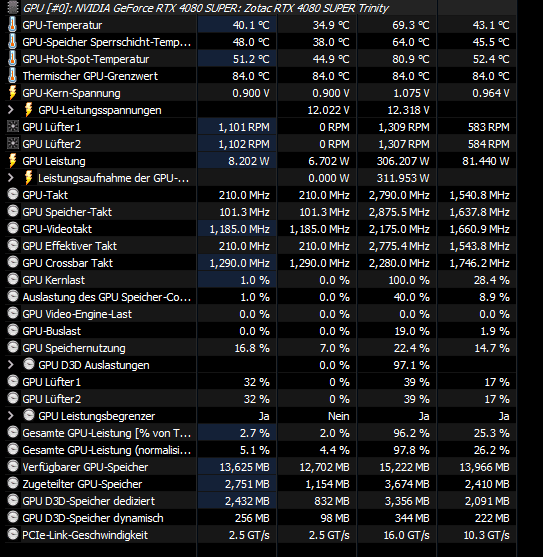Viewport: 543px width, 557px height.
Task: Expand the GPU Leistungsbegrenzer group
Action: 11,416
